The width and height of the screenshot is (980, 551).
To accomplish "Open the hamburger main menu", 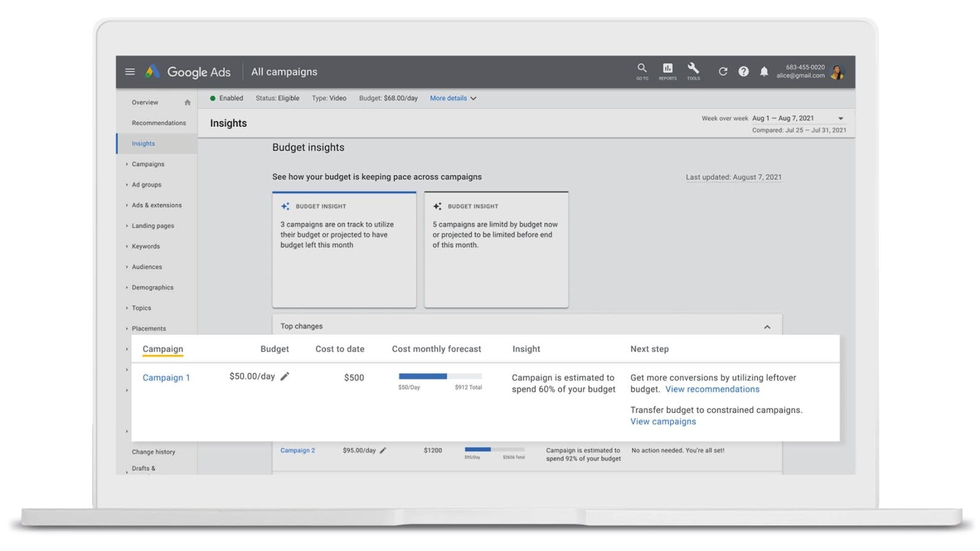I will tap(130, 72).
